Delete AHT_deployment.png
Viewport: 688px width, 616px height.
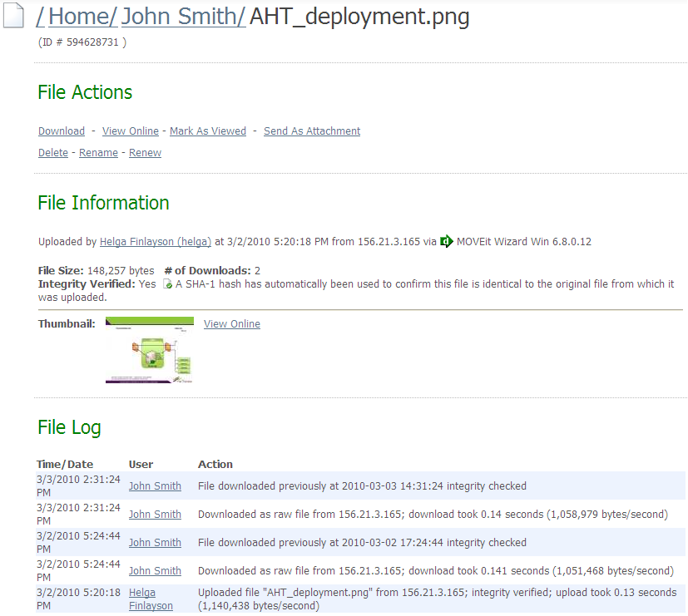(52, 152)
